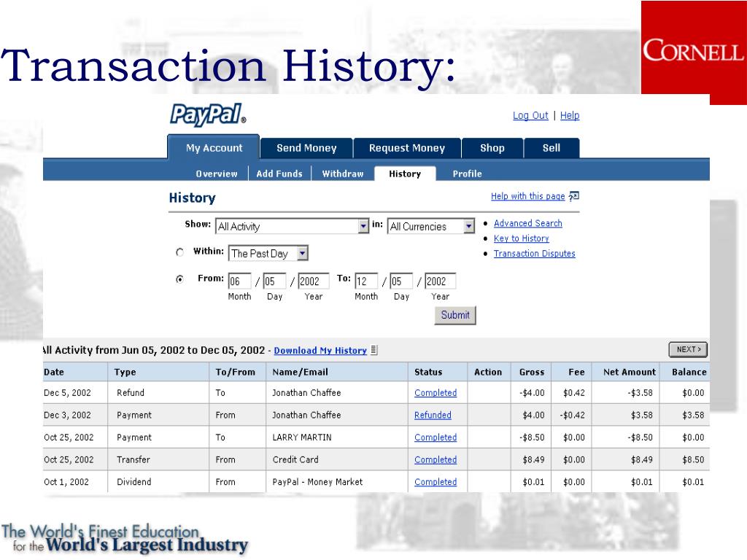Viewport: 747px width, 560px height.
Task: Open Completed status for Credit Card transfer
Action: 436,459
